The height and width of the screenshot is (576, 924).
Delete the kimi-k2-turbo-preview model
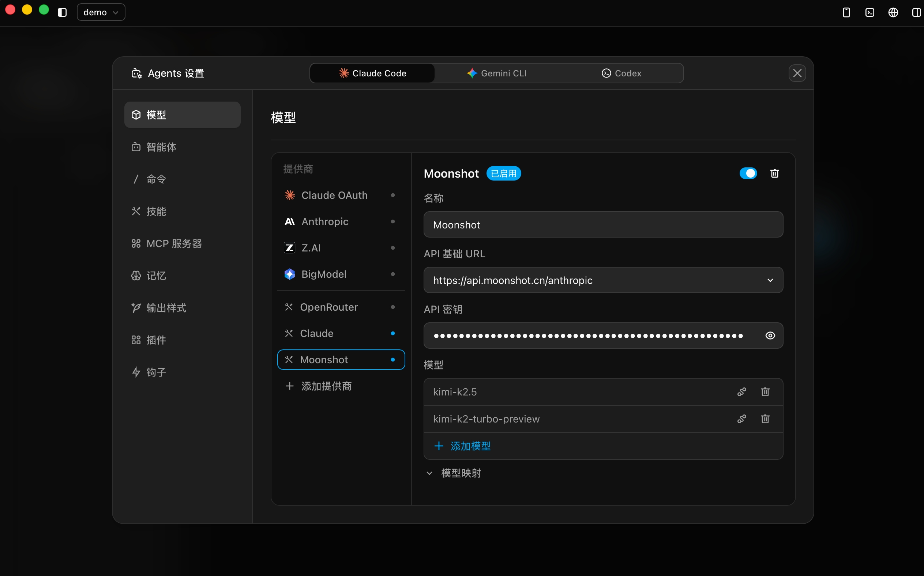[765, 419]
